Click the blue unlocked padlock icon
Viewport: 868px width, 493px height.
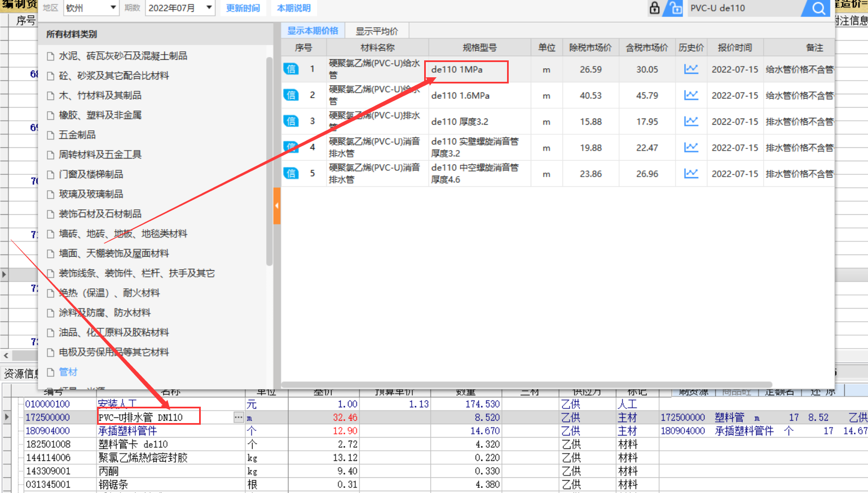[673, 8]
